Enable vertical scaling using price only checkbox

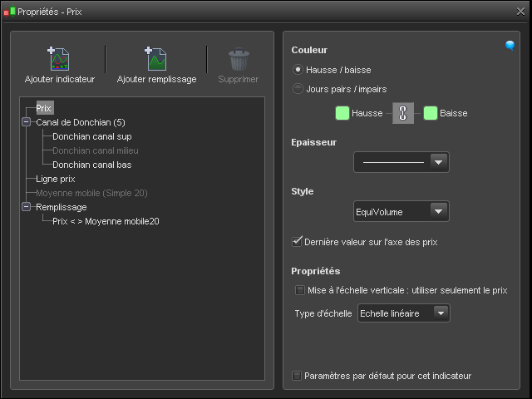coord(300,290)
